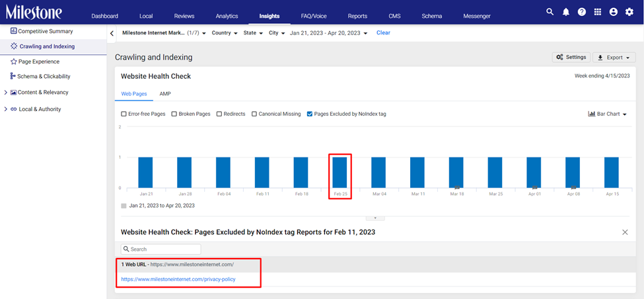Go to the Dashboard menu

[105, 16]
